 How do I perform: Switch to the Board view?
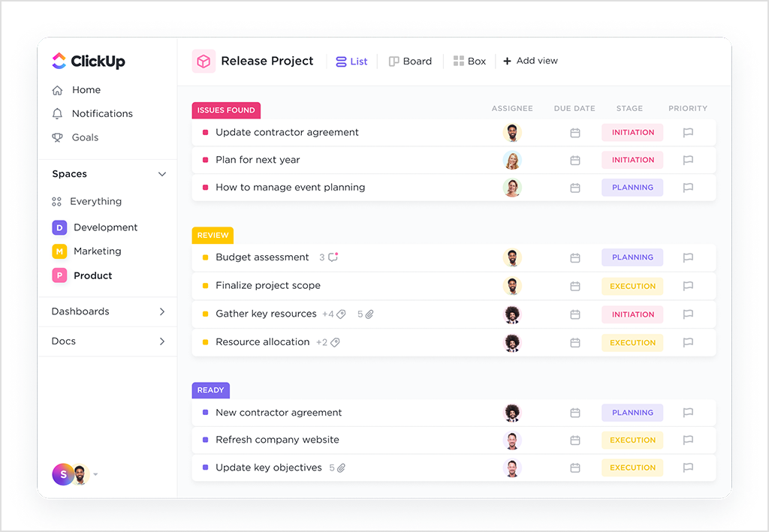coord(410,61)
